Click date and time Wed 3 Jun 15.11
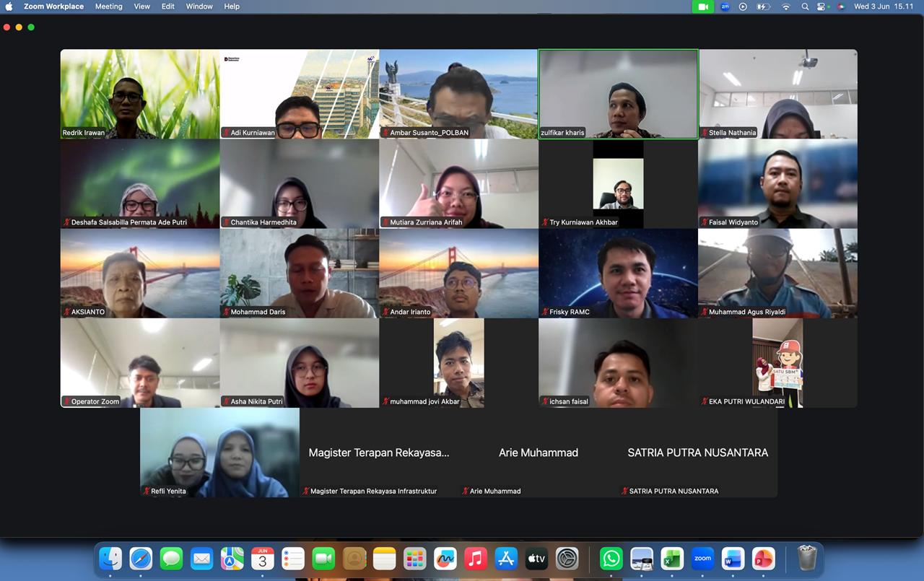 [x=884, y=6]
